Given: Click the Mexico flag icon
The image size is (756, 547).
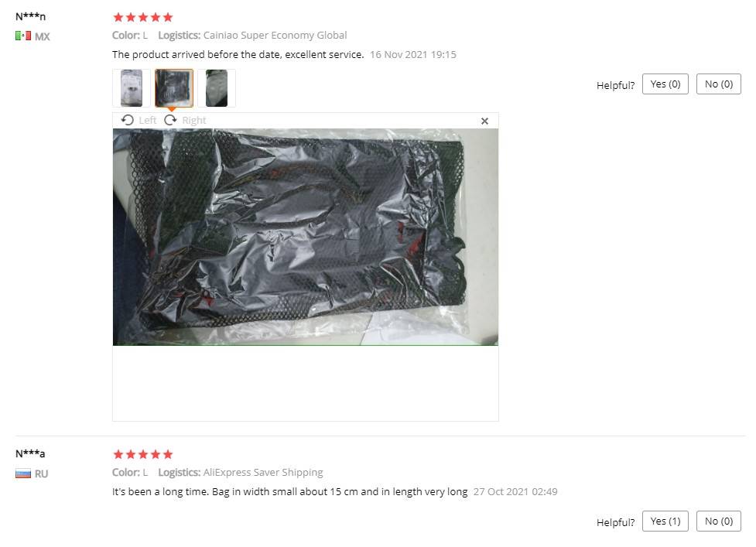Looking at the screenshot, I should (x=23, y=36).
